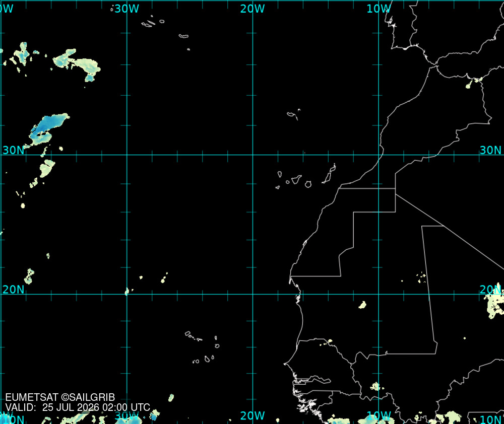This screenshot has height=424, width=504.
Task: Click the 30N latitude label on the left side
Action: click(x=14, y=151)
